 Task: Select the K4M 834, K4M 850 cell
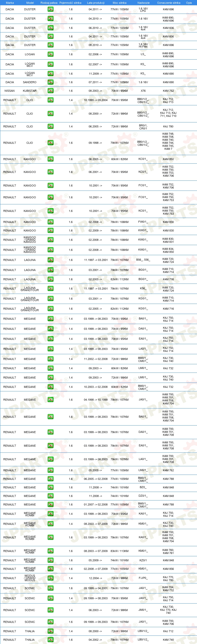tap(168, 250)
